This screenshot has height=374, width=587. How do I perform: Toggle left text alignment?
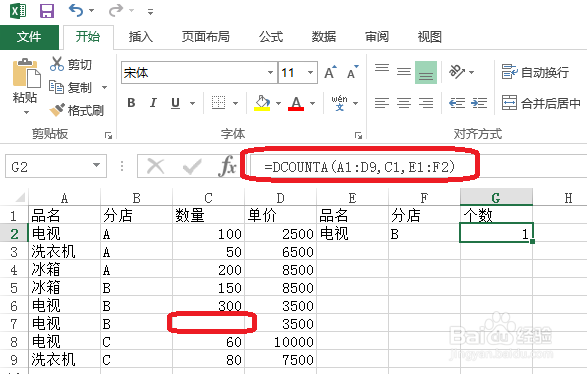[382, 103]
